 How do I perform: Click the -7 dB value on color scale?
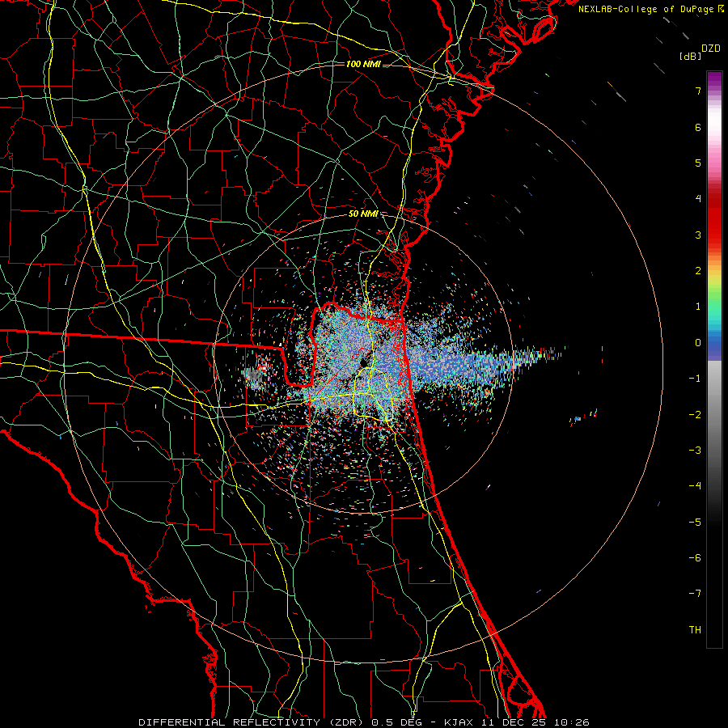pyautogui.click(x=695, y=594)
